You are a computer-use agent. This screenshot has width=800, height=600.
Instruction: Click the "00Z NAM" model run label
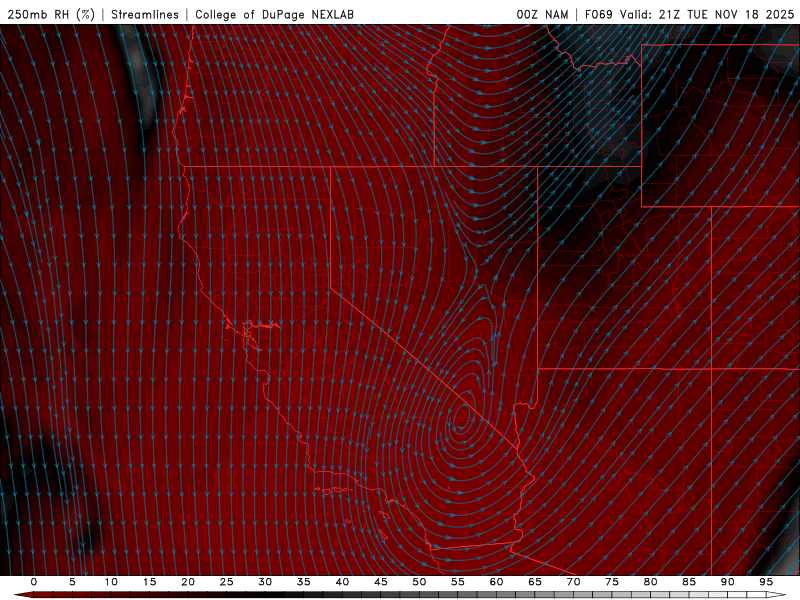coord(542,14)
